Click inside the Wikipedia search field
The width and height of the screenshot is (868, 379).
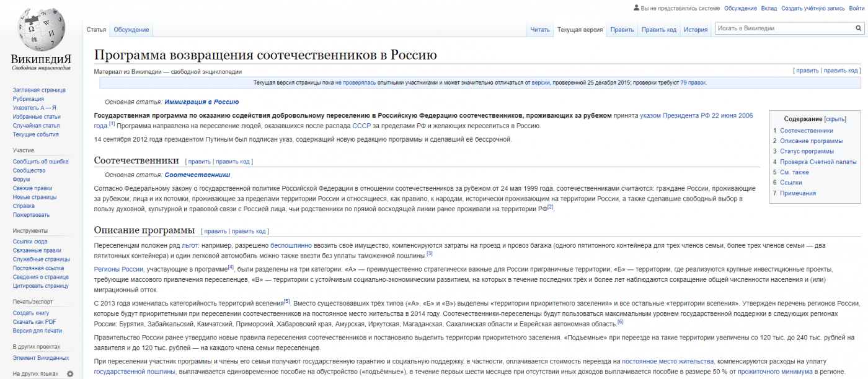point(784,28)
